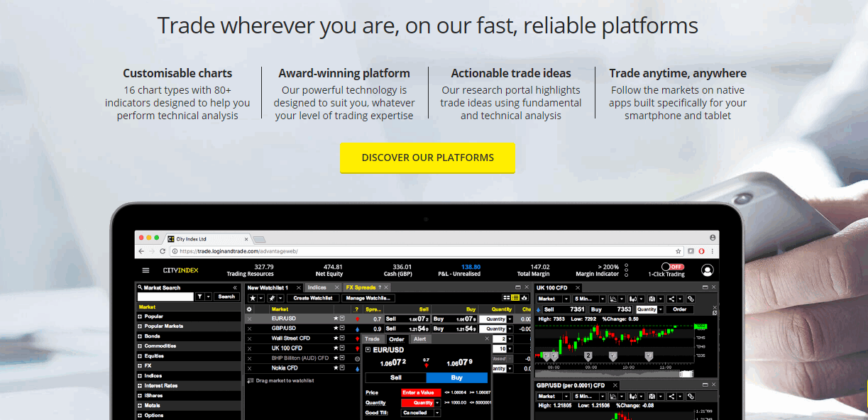Image resolution: width=868 pixels, height=420 pixels.
Task: Click the Customisable charts heading
Action: pyautogui.click(x=177, y=73)
